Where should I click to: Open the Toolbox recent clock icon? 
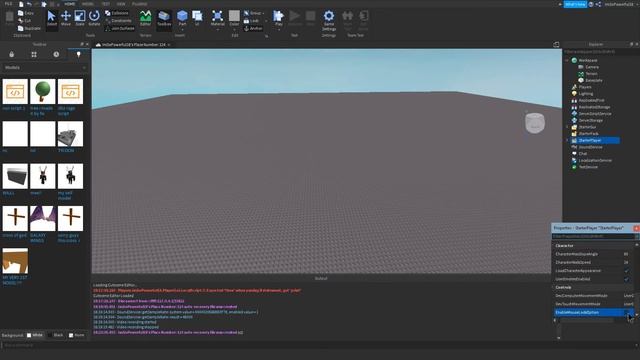tap(56, 54)
